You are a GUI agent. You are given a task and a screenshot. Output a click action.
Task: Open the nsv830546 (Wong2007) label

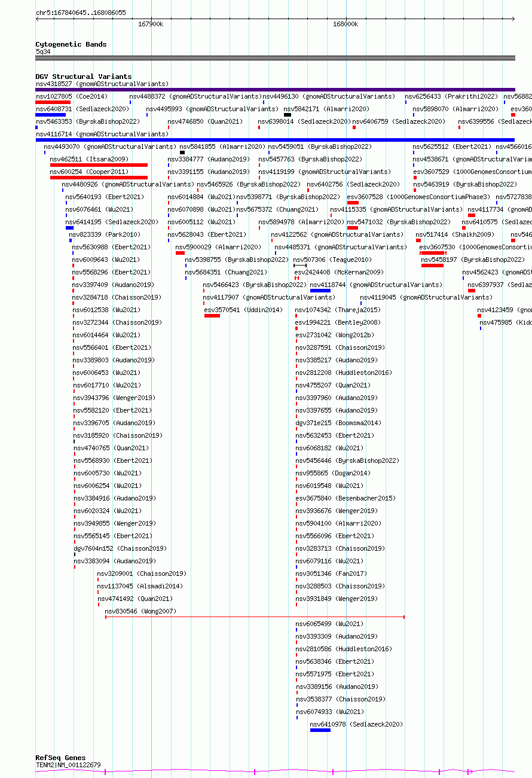[x=140, y=611]
